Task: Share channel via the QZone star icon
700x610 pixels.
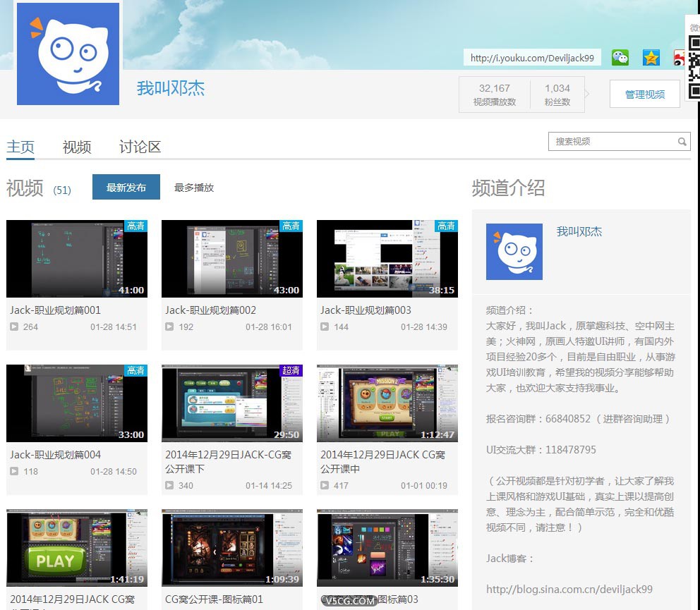Action: [x=650, y=58]
